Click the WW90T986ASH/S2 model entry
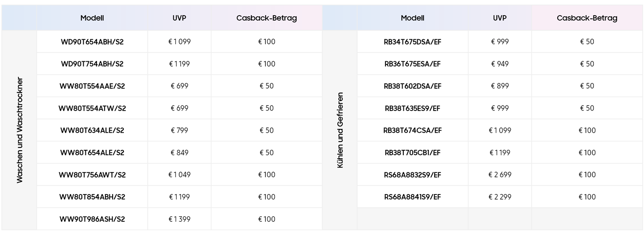 (x=92, y=219)
